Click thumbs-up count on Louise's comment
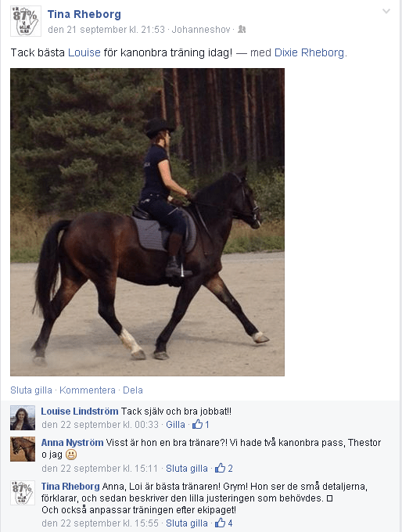The height and width of the screenshot is (532, 402). pyautogui.click(x=201, y=425)
